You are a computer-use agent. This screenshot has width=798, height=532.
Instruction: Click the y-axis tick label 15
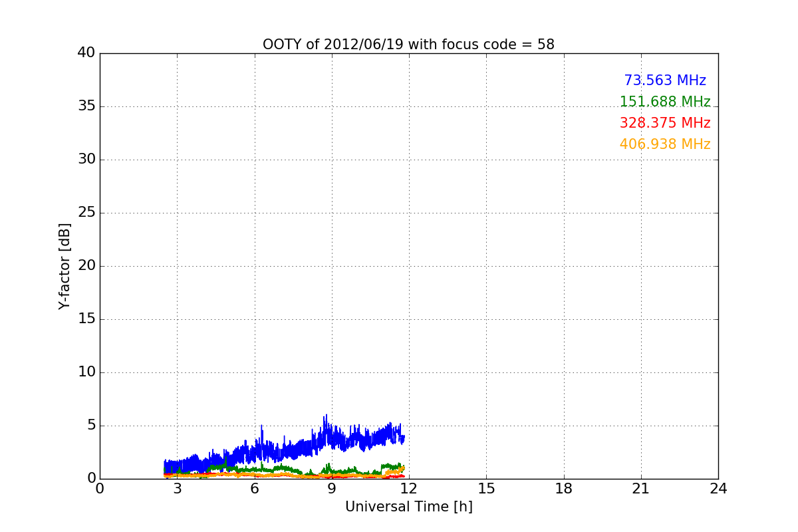(86, 319)
